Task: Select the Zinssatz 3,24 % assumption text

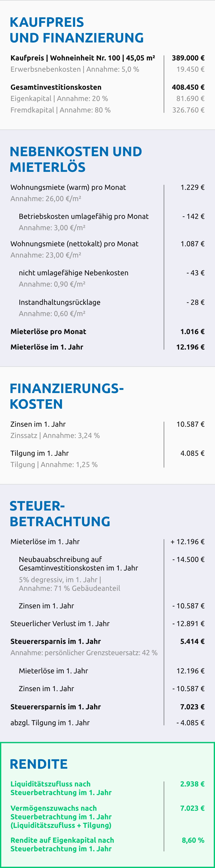Action: coord(55,435)
